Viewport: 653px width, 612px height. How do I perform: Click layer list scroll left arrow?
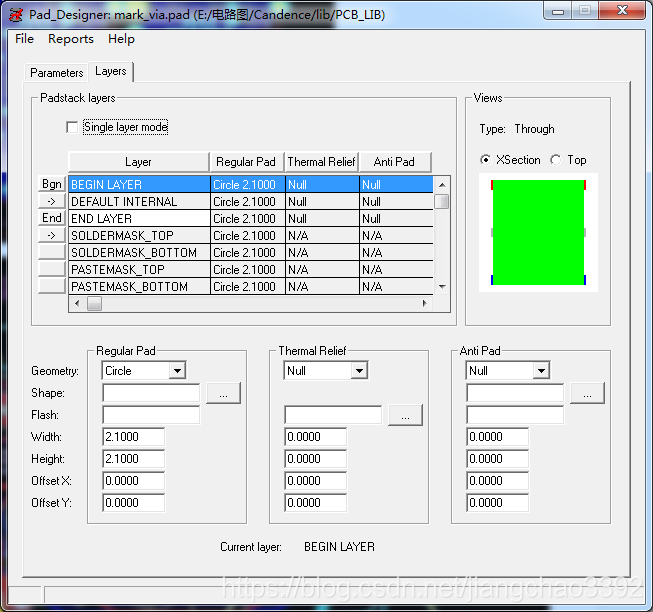tap(77, 303)
